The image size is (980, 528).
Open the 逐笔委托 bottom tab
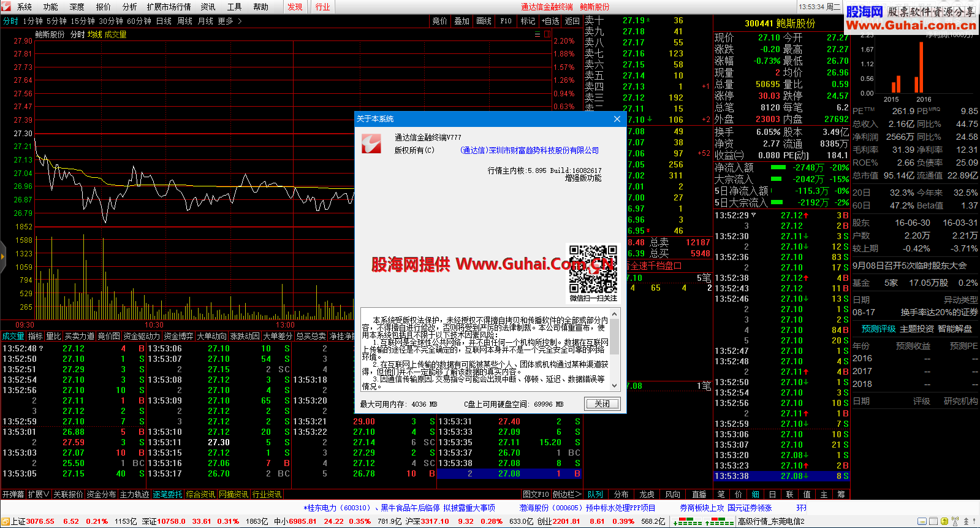tap(167, 494)
